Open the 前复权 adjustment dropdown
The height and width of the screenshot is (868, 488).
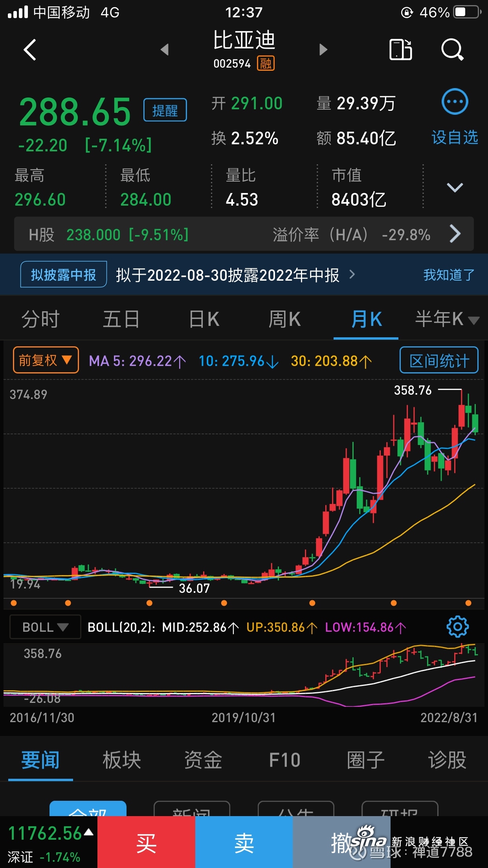46,360
